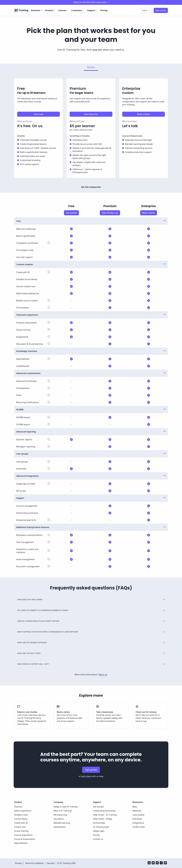Go to Pricing in the navigation bar
This screenshot has width=182, height=868.
click(x=104, y=10)
